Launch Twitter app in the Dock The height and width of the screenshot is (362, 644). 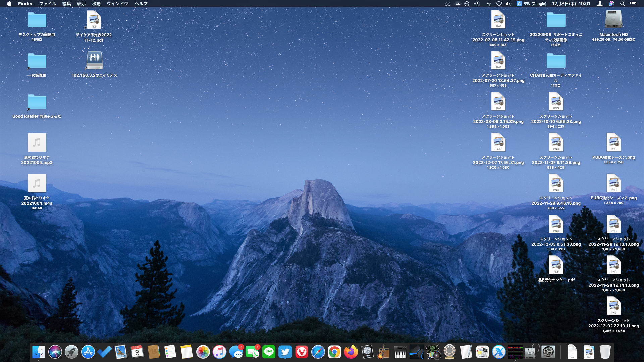pos(285,352)
